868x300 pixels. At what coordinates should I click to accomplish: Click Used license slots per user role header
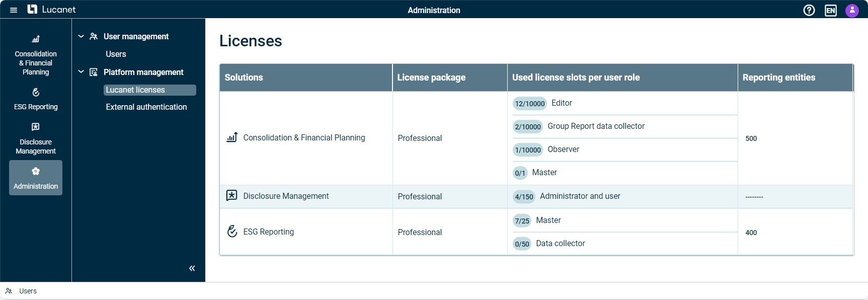tap(622, 78)
